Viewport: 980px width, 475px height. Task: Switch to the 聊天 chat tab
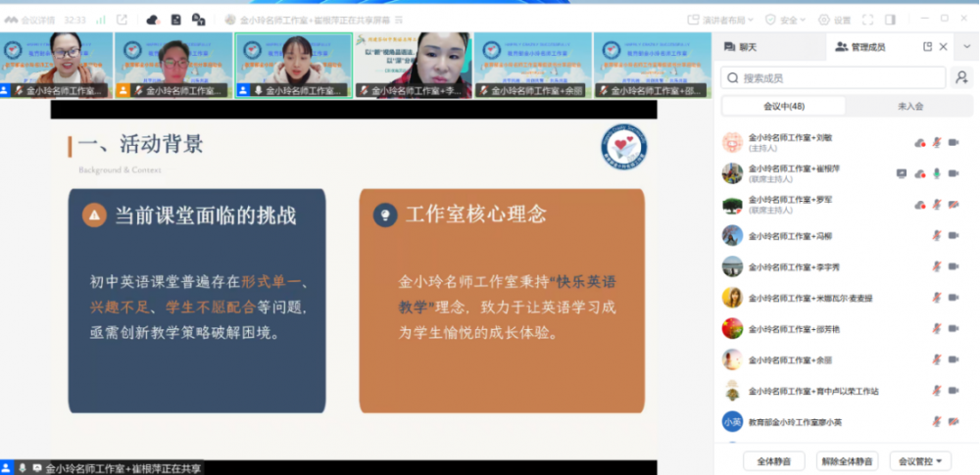pyautogui.click(x=740, y=47)
